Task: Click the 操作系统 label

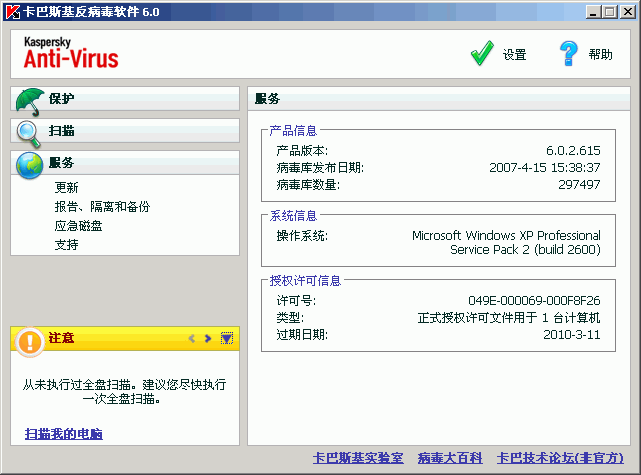Action: coord(302,235)
